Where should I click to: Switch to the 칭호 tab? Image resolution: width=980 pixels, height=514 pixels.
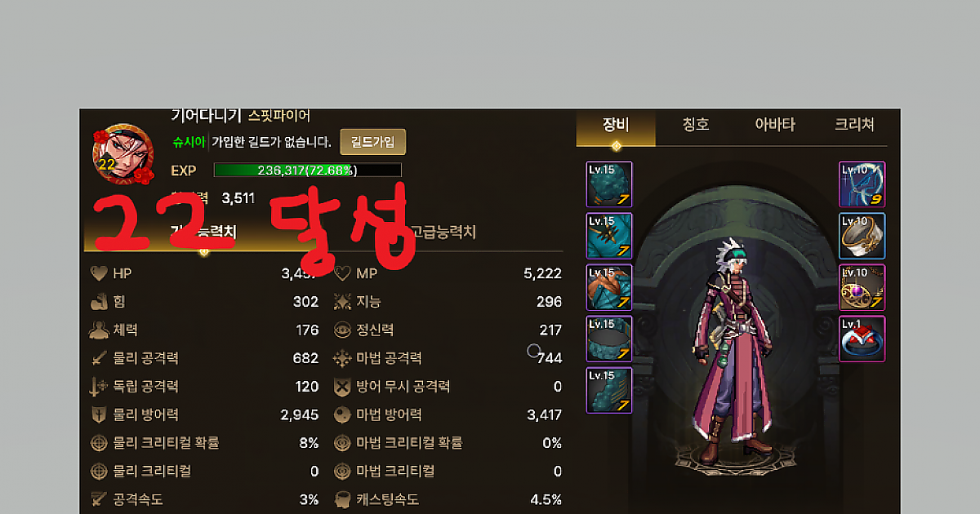click(x=696, y=125)
